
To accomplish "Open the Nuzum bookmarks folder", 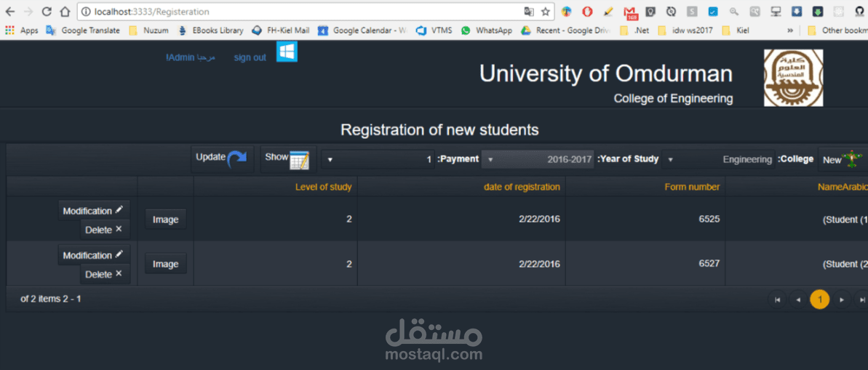I will pos(148,31).
